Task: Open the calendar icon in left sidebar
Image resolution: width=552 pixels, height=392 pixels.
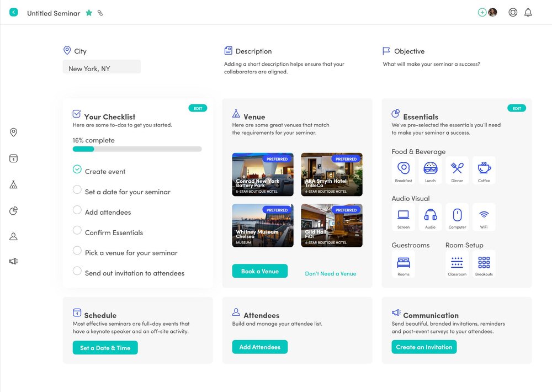Action: 13,158
